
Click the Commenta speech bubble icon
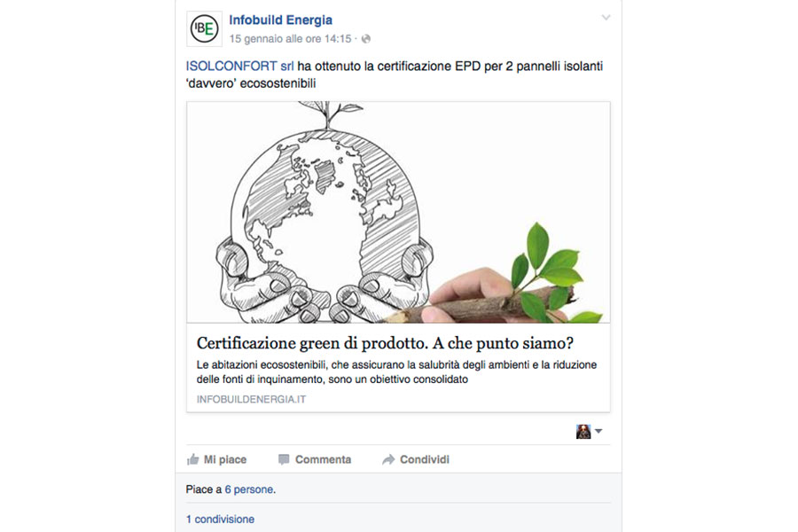click(x=284, y=459)
